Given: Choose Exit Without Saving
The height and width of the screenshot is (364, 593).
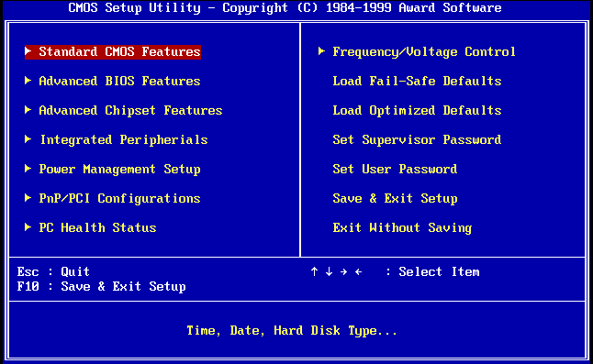Looking at the screenshot, I should point(402,227).
